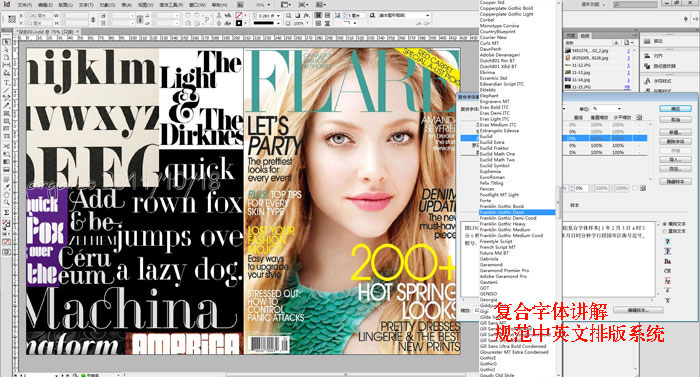The width and height of the screenshot is (700, 377).
Task: Click the fill color box in control bar
Action: [239, 15]
